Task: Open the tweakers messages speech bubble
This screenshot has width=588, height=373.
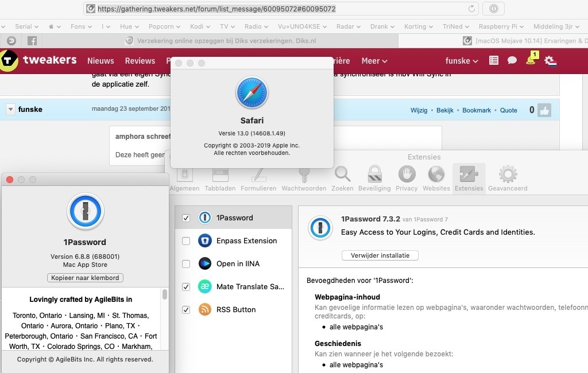Action: (512, 60)
